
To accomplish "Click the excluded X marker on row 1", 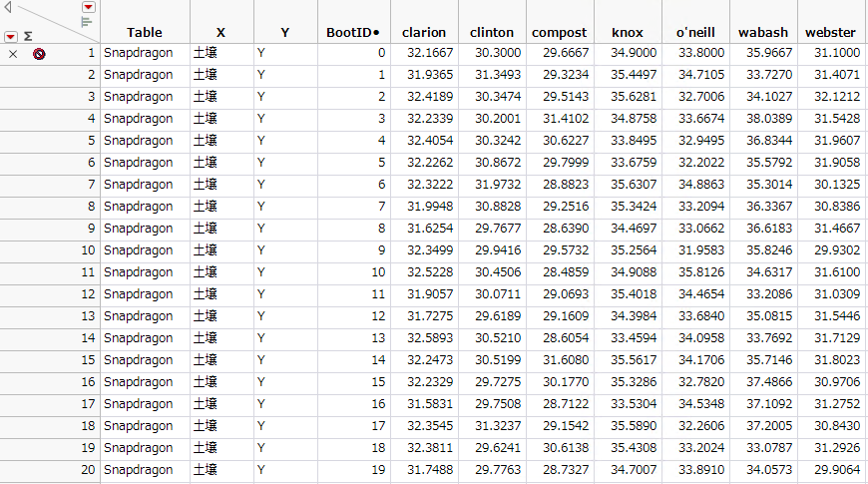I will (x=13, y=54).
